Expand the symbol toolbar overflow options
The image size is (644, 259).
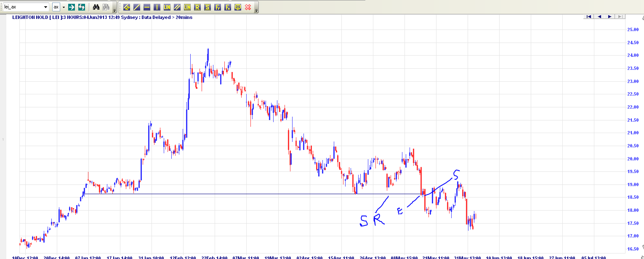point(115,8)
